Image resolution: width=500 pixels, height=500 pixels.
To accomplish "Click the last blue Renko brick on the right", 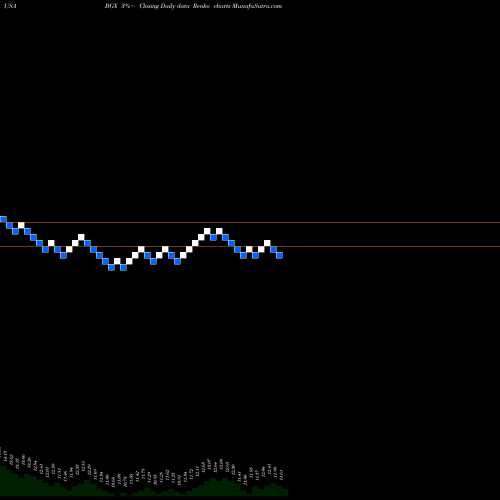I will [279, 255].
